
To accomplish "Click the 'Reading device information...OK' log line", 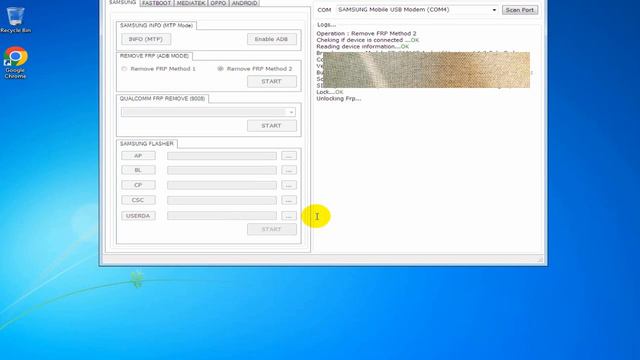I will point(362,47).
